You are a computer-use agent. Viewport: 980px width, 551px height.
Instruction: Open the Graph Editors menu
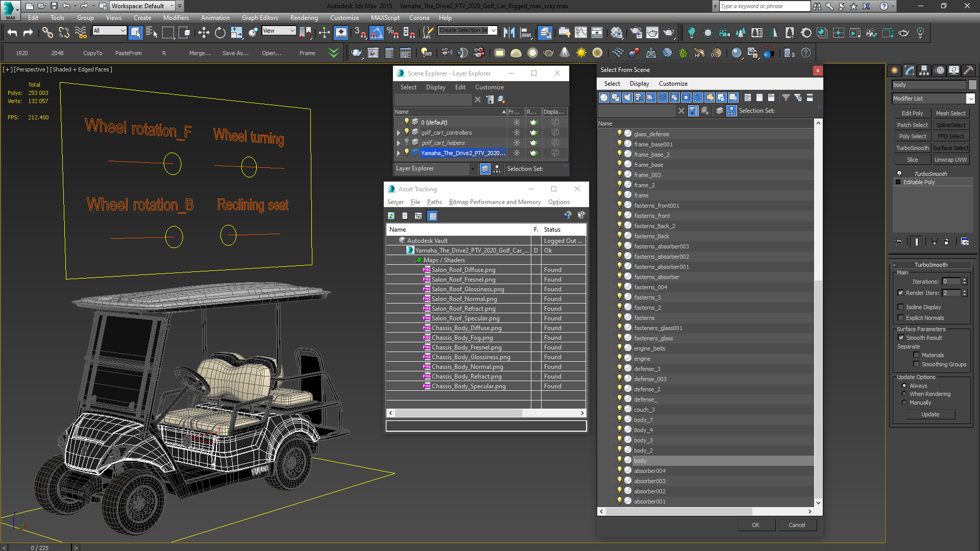pos(260,17)
